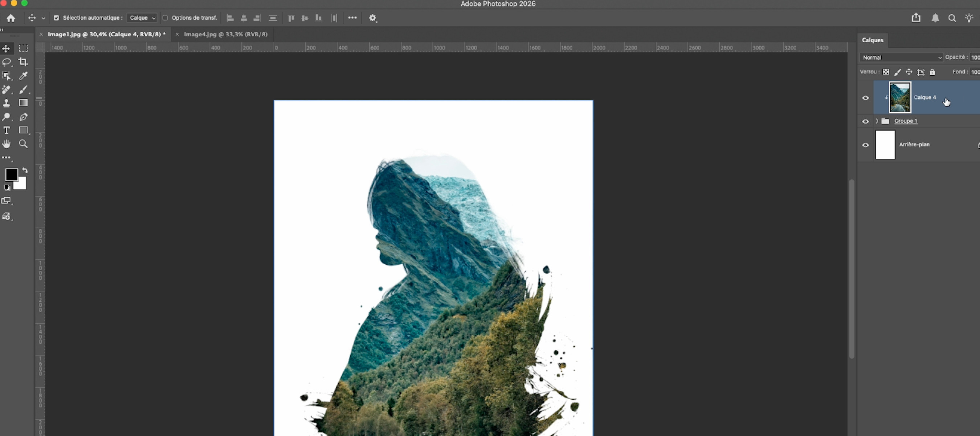Screen dimensions: 980x436
Task: Select the Horizontal Type tool
Action: [7, 130]
